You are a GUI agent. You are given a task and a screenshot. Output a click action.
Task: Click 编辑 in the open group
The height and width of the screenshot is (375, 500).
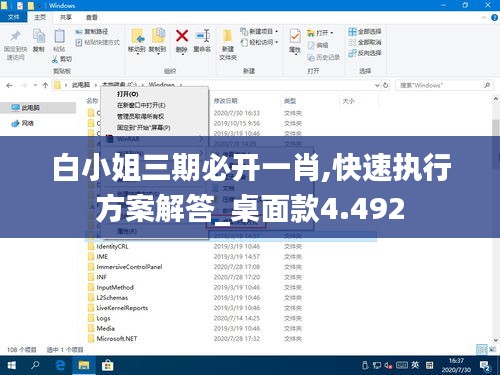click(x=318, y=45)
